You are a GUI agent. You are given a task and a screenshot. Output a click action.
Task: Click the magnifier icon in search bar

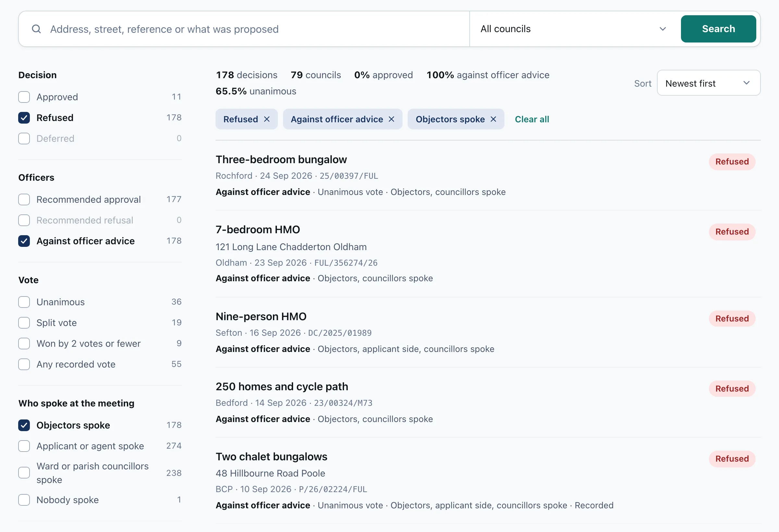[x=36, y=29]
